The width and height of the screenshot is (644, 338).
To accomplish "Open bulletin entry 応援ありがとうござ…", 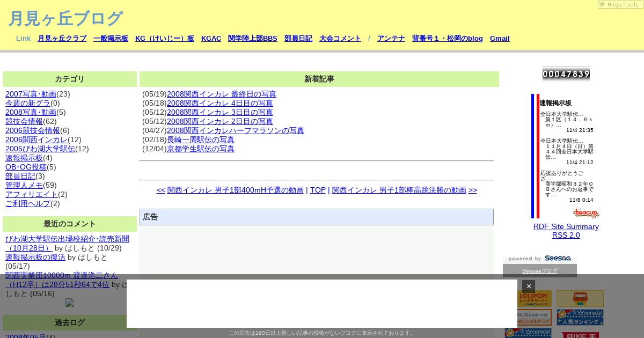I will (x=562, y=176).
